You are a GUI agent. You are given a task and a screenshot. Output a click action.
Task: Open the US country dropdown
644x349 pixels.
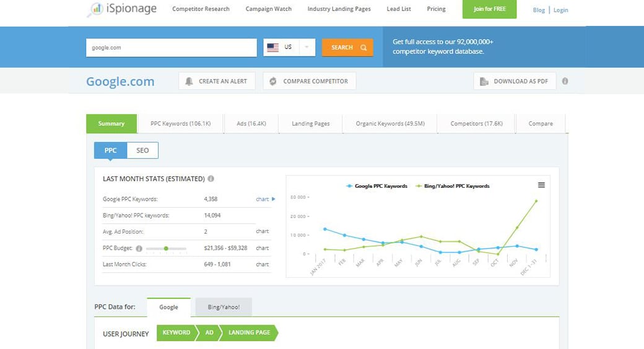(x=289, y=48)
